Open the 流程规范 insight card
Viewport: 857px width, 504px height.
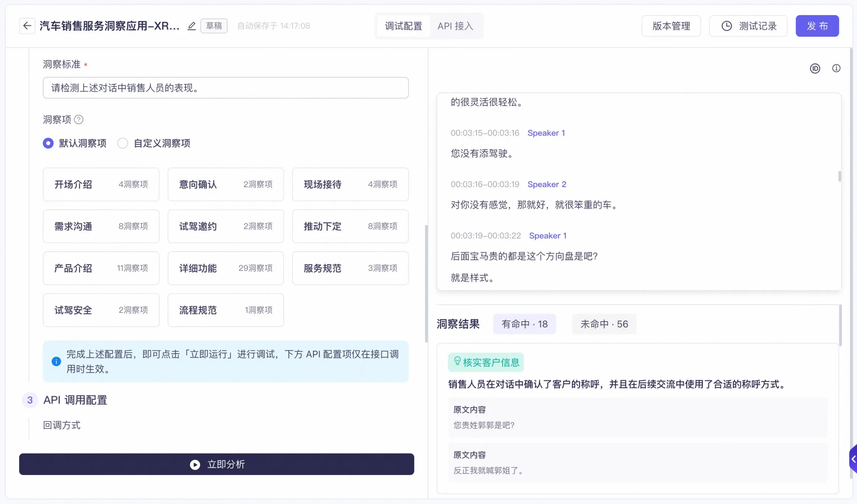pos(226,310)
